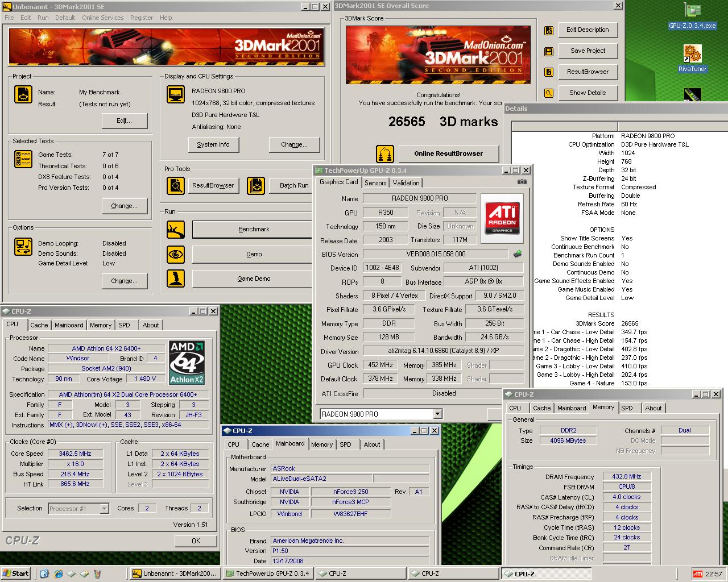Image resolution: width=728 pixels, height=582 pixels.
Task: Click the AMD Athlon 64 X2 logo
Action: coord(187,363)
